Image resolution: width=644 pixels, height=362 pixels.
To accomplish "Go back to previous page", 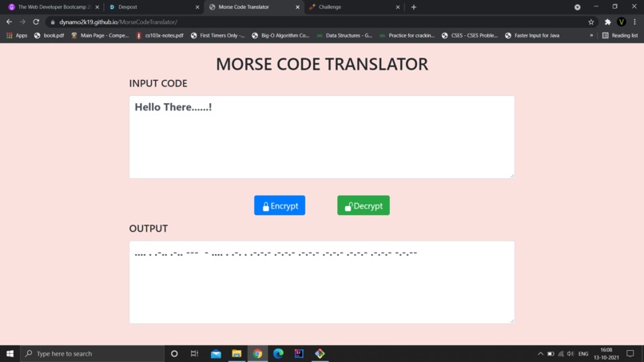I will [x=9, y=22].
